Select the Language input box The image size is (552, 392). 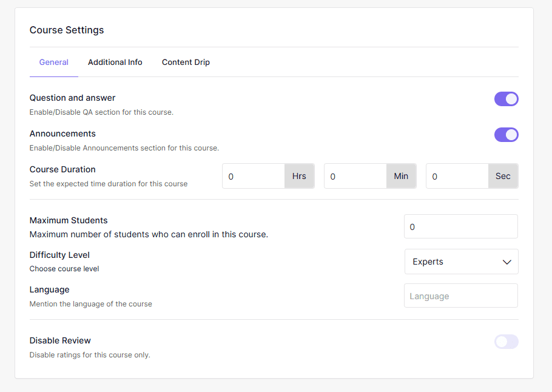(460, 296)
